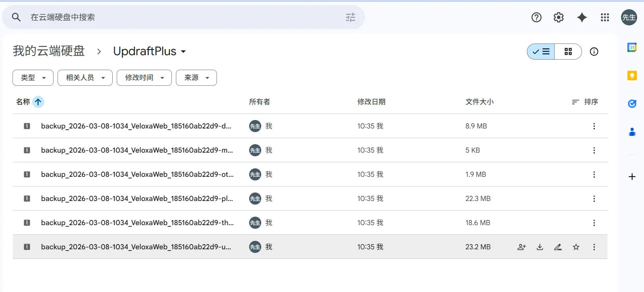Switch to list layout view

coord(541,52)
